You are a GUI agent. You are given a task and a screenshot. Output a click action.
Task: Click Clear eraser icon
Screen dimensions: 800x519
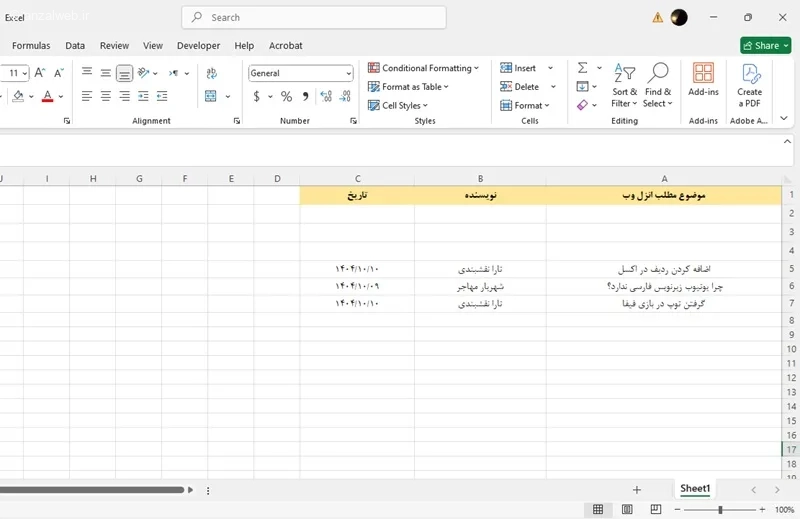[x=582, y=105]
